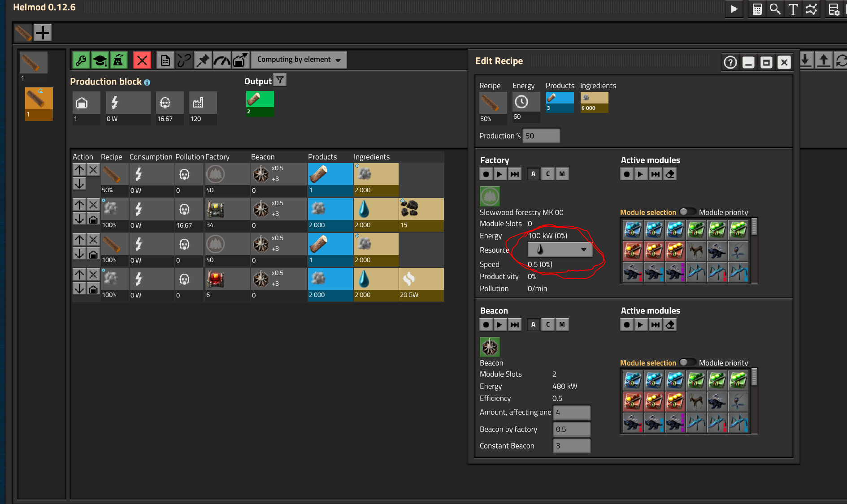847x504 pixels.
Task: Click the fast-forward button under Beacon heading
Action: tap(515, 324)
